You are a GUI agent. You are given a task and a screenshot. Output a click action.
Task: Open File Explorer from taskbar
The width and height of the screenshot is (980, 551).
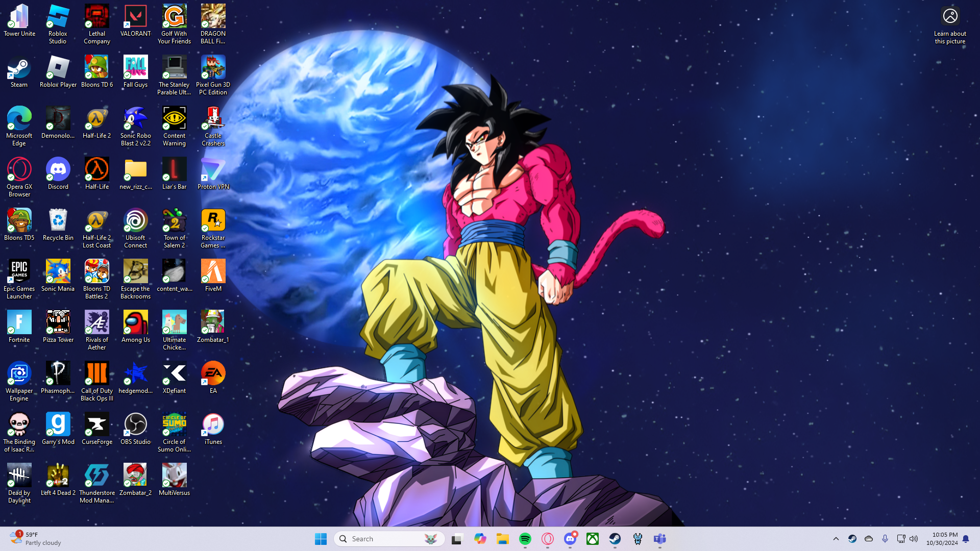coord(503,539)
